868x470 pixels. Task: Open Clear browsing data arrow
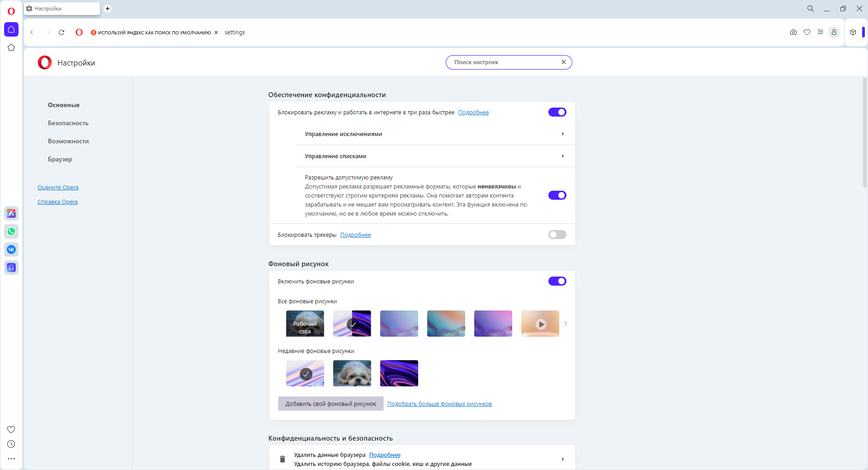pyautogui.click(x=563, y=459)
